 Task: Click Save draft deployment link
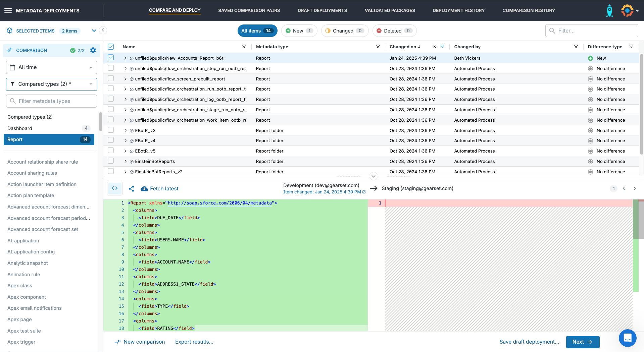click(x=529, y=342)
